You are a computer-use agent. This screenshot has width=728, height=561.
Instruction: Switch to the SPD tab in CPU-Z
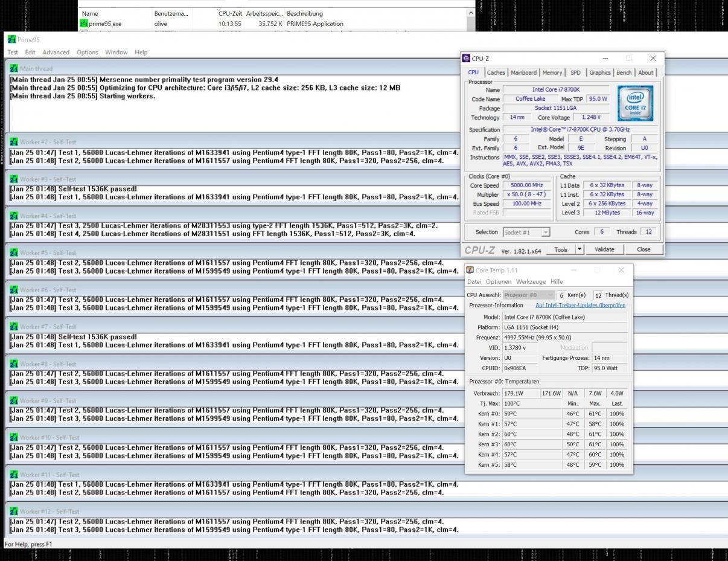click(x=575, y=72)
